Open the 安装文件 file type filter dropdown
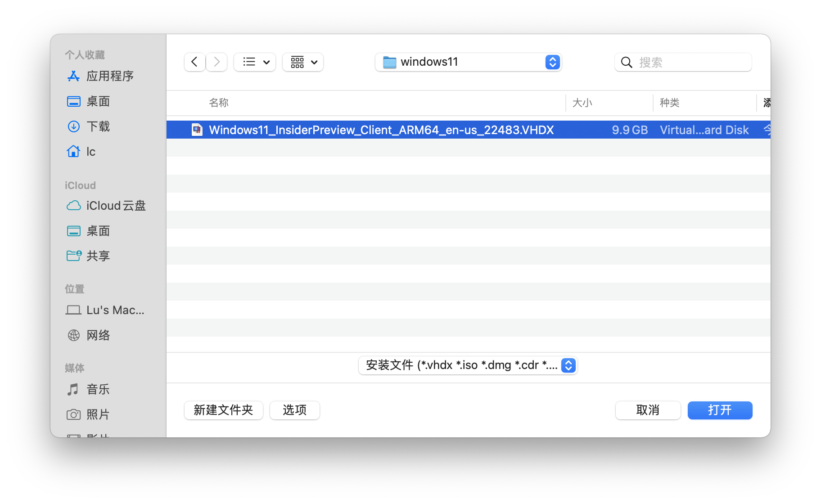 468,365
